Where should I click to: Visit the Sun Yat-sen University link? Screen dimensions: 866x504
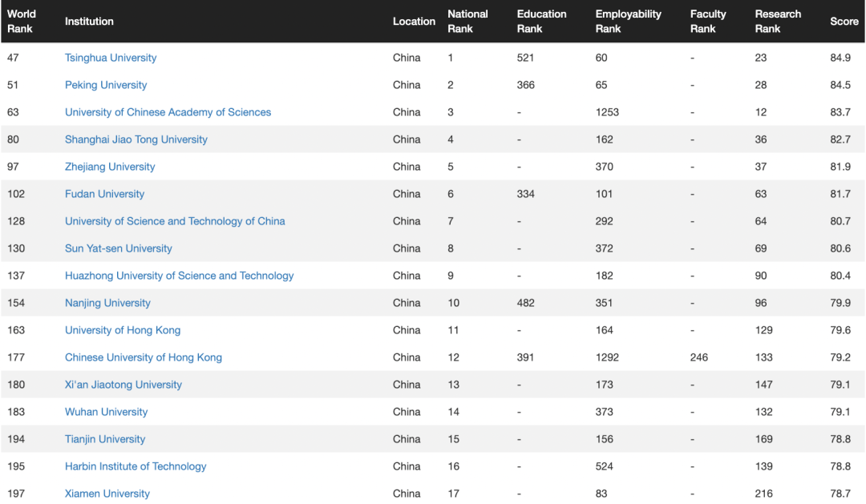coord(119,248)
